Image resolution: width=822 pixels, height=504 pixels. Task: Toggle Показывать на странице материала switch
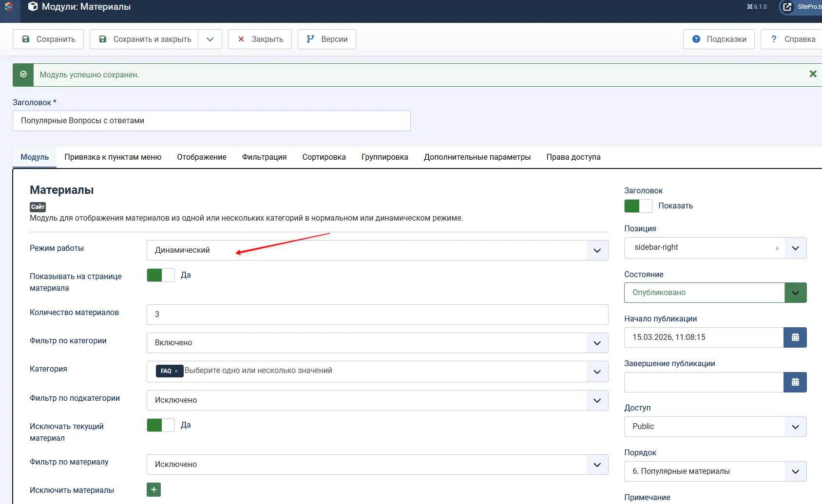pyautogui.click(x=161, y=275)
